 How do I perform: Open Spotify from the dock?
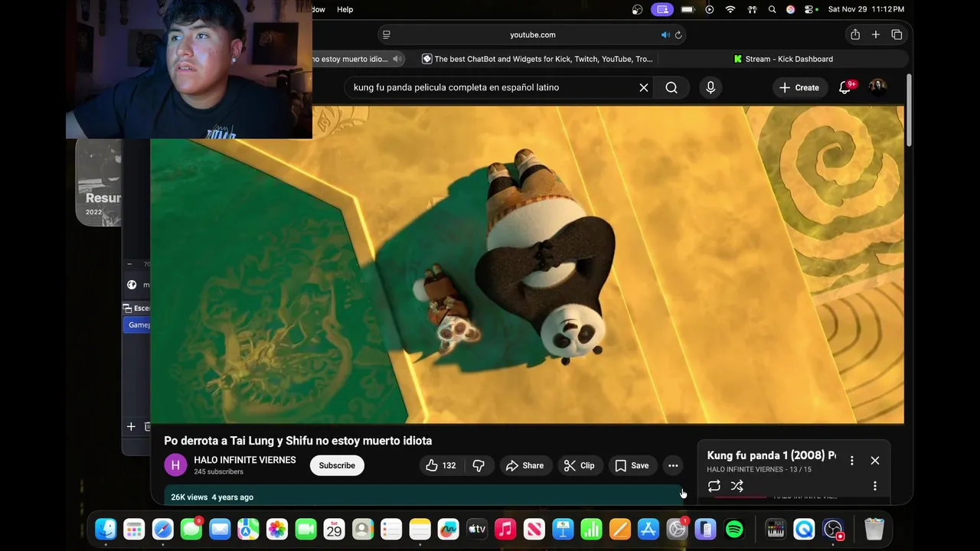click(734, 529)
